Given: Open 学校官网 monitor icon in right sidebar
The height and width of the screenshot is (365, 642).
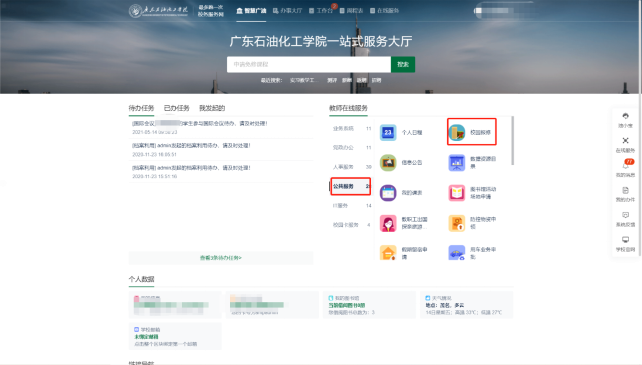Looking at the screenshot, I should [625, 239].
